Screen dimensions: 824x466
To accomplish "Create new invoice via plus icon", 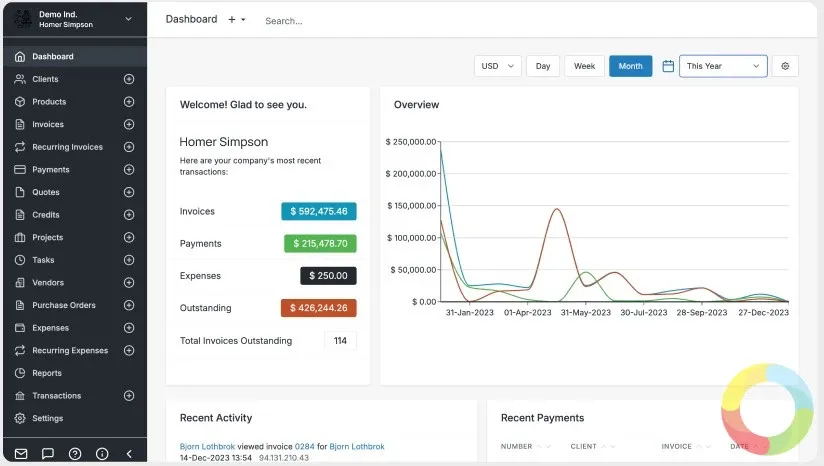I will (129, 125).
